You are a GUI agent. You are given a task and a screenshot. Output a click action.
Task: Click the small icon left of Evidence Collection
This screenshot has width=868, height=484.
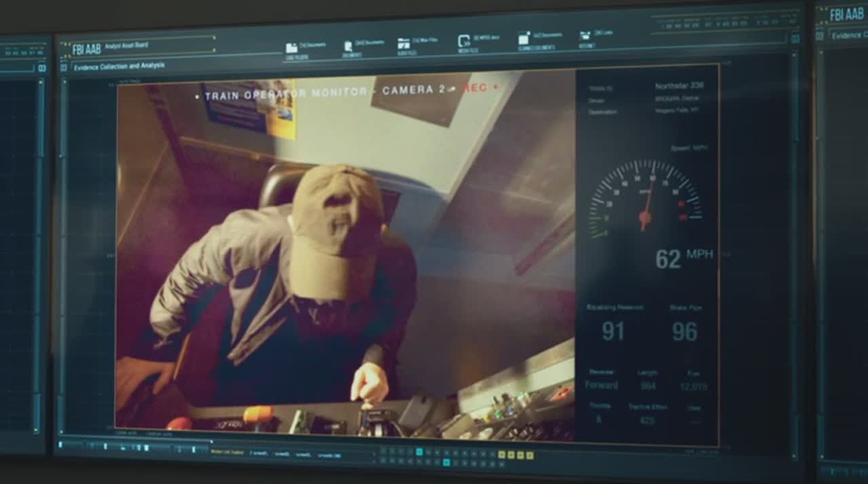[64, 68]
